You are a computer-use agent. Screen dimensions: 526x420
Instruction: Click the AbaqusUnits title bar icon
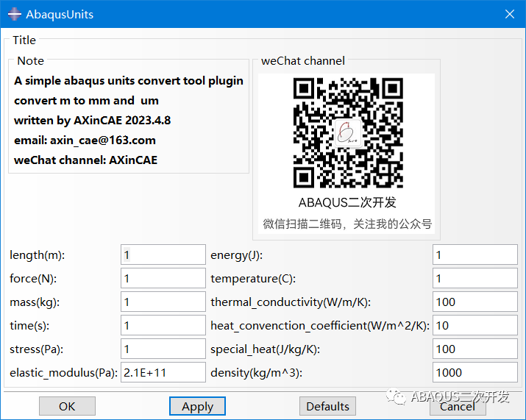15,14
